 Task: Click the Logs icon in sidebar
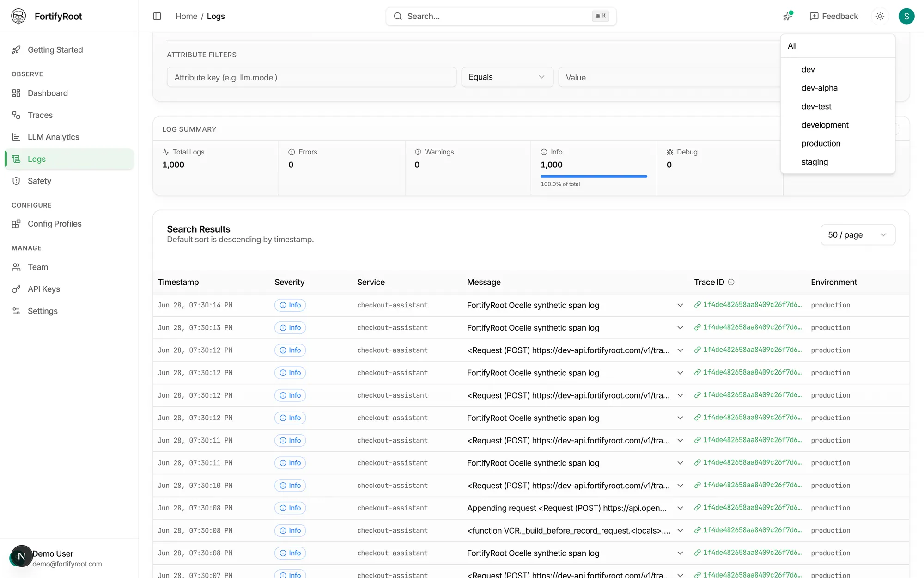16,159
